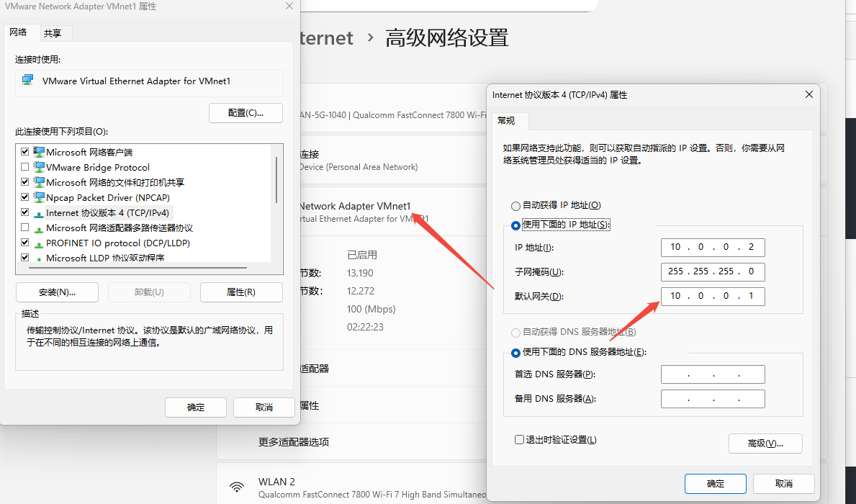Toggle PROFINET IO protocol (DCP/LLDP) checkbox
856x504 pixels.
click(25, 243)
